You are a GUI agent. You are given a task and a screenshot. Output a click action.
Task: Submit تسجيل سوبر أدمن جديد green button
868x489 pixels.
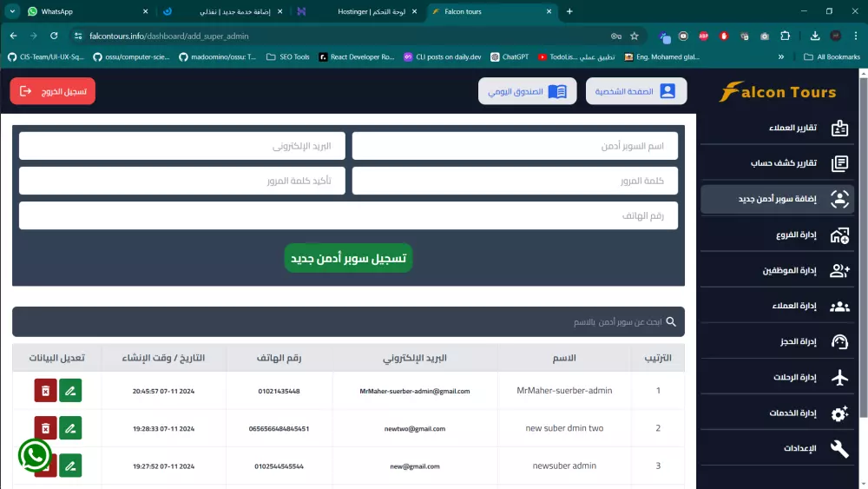point(348,258)
